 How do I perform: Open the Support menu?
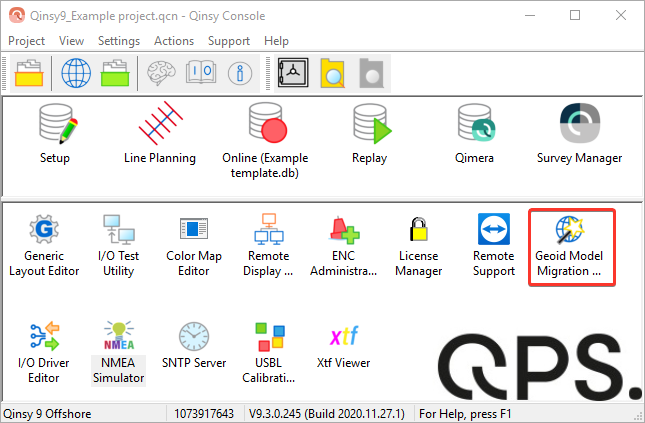tap(229, 41)
